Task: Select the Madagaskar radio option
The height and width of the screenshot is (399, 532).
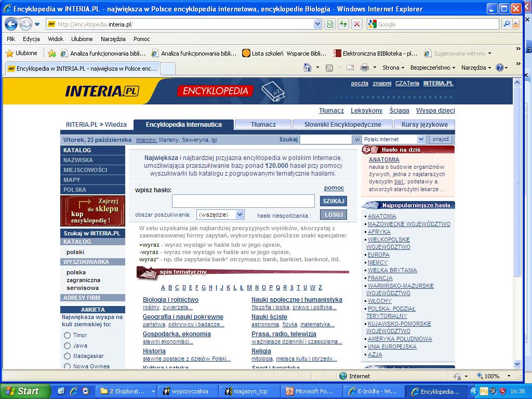Action: click(x=67, y=356)
